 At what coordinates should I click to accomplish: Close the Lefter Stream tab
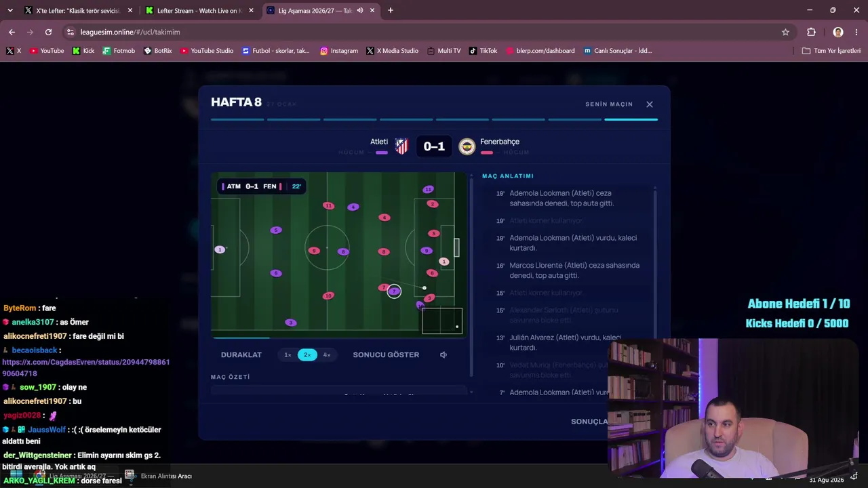coord(251,11)
